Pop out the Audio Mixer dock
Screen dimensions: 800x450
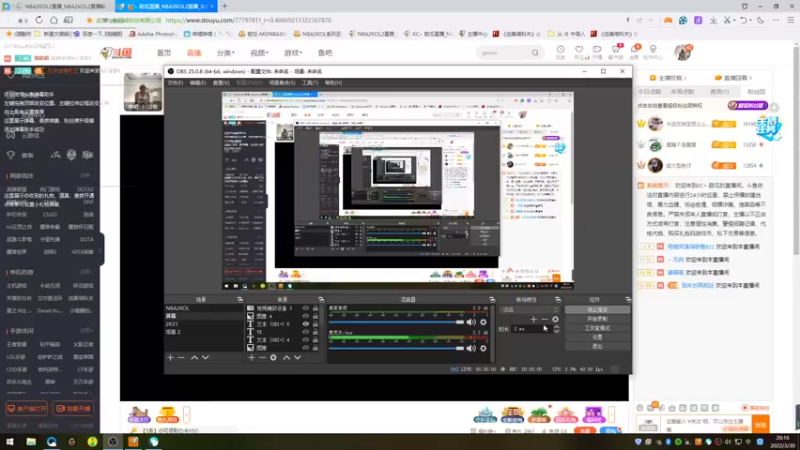point(492,299)
